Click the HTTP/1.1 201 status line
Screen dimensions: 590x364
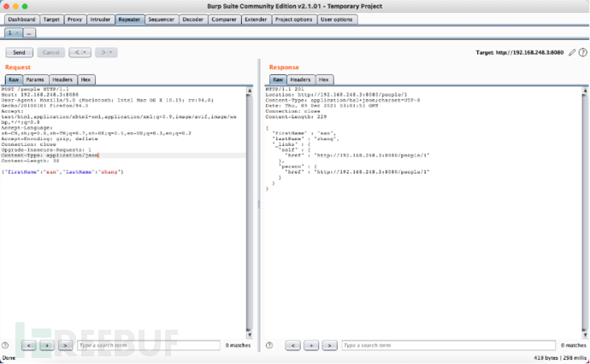pyautogui.click(x=285, y=89)
